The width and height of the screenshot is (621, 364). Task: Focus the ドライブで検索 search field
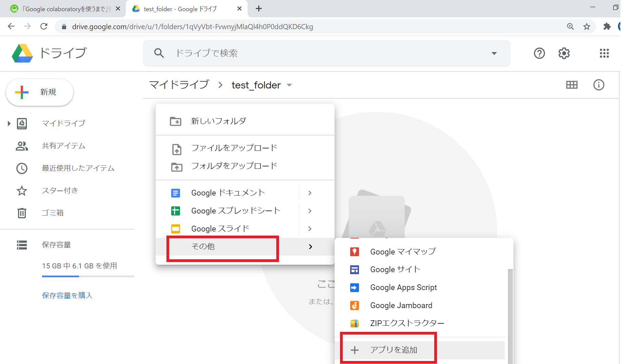(327, 53)
